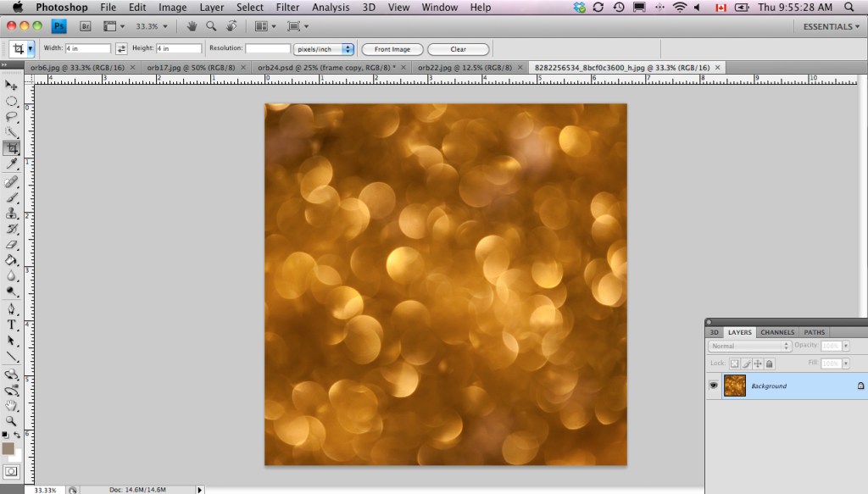
Task: Hide the Background layer visibility
Action: [714, 386]
